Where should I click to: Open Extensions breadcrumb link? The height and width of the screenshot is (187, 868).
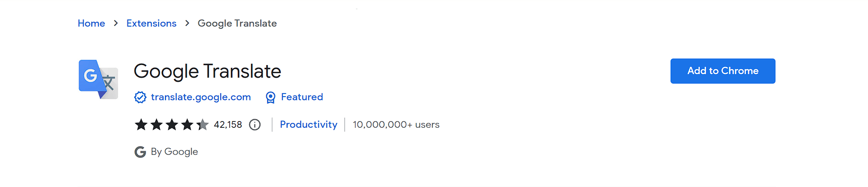point(151,23)
